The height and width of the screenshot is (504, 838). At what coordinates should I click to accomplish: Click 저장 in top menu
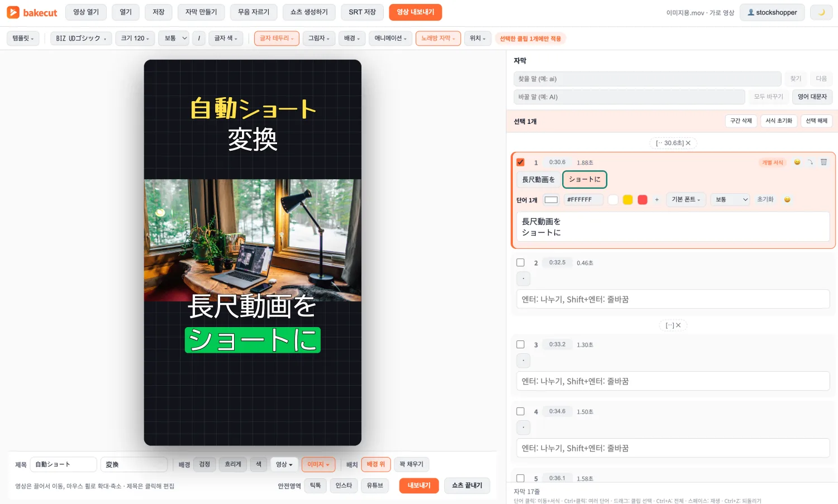pyautogui.click(x=159, y=12)
